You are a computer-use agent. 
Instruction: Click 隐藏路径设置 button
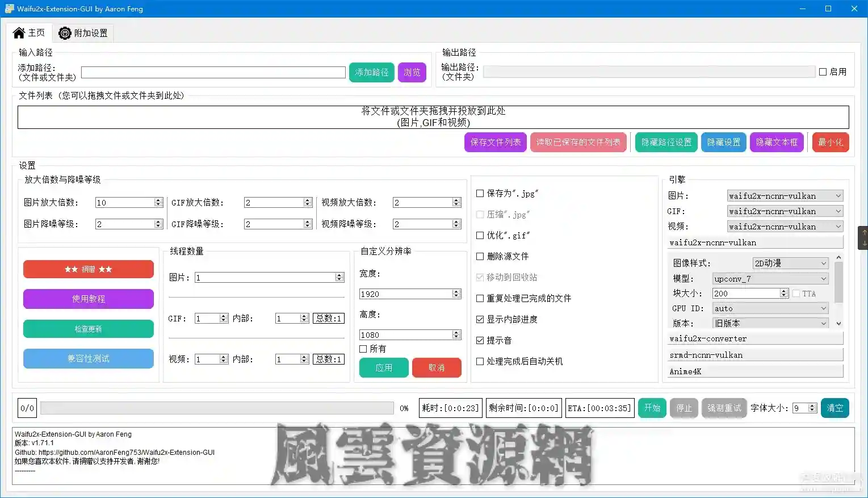666,143
